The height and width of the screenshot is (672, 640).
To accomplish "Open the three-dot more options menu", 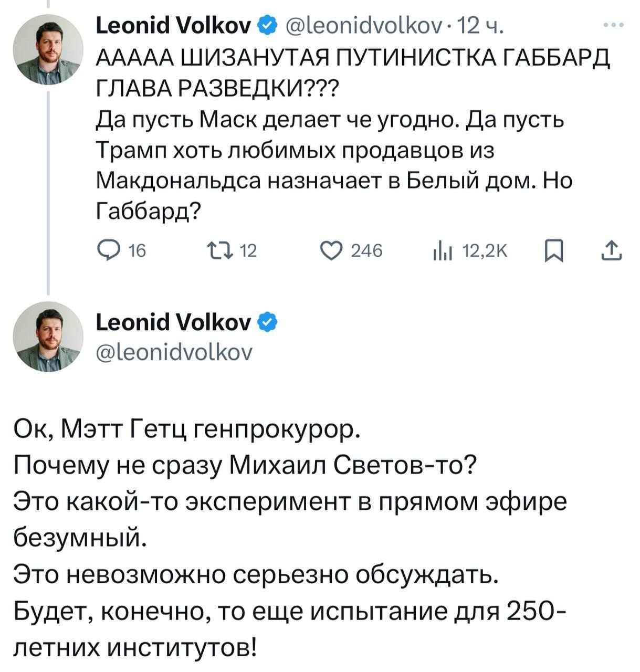I will click(613, 25).
